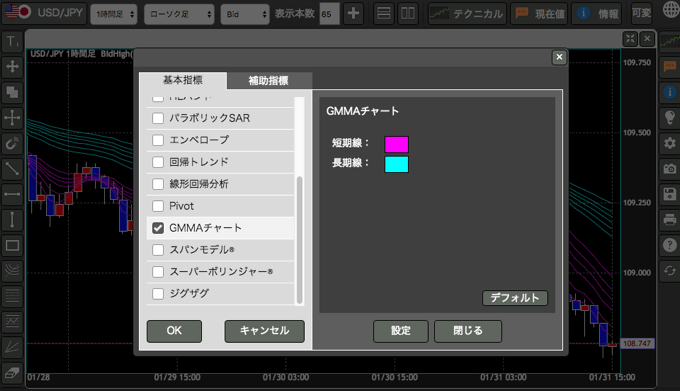680x391 pixels.
Task: Select the horizontal line tool
Action: coord(12,194)
